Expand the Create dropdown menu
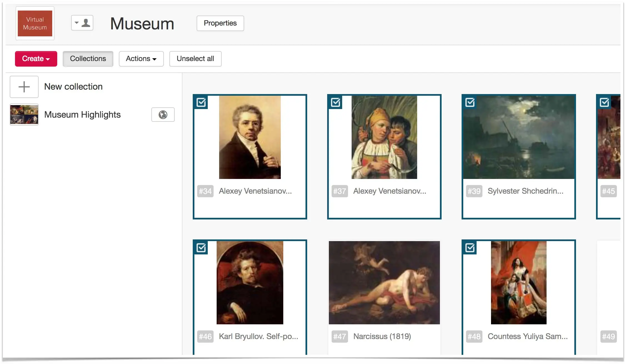This screenshot has height=364, width=626. point(36,59)
